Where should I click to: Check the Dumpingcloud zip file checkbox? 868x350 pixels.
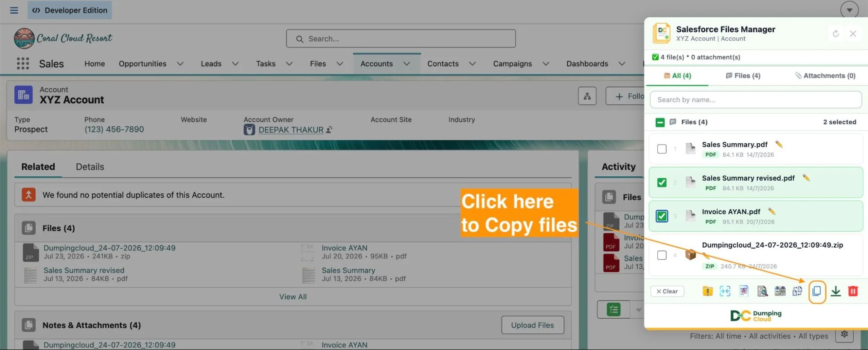click(x=662, y=255)
